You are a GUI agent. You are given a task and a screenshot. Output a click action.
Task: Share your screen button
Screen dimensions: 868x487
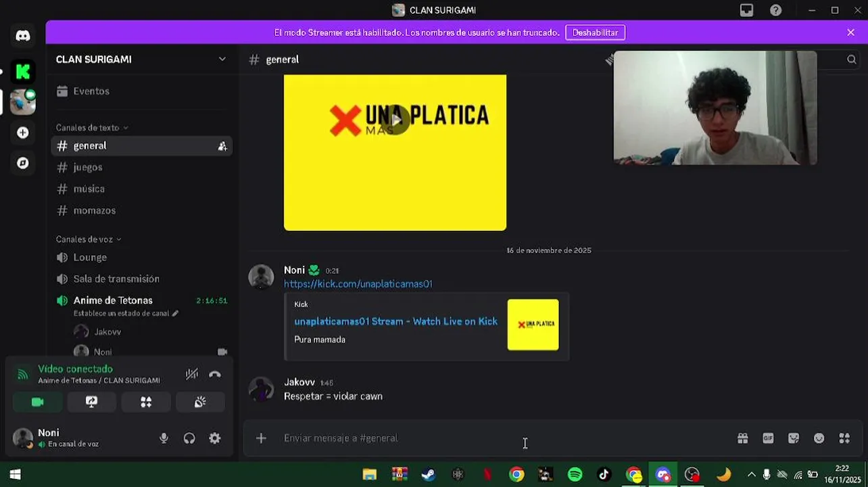pyautogui.click(x=92, y=402)
